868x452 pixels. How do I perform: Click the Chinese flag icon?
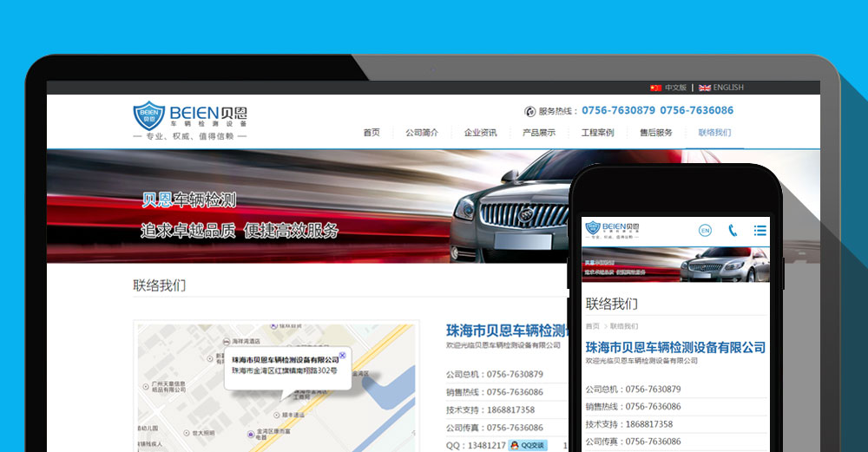(656, 88)
